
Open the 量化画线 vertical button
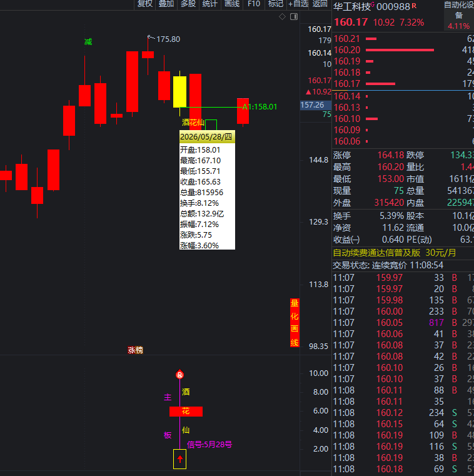click(x=295, y=323)
